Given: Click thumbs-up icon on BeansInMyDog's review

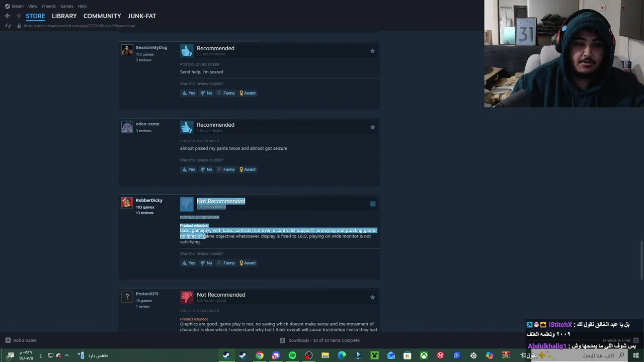Looking at the screenshot, I should [x=187, y=51].
